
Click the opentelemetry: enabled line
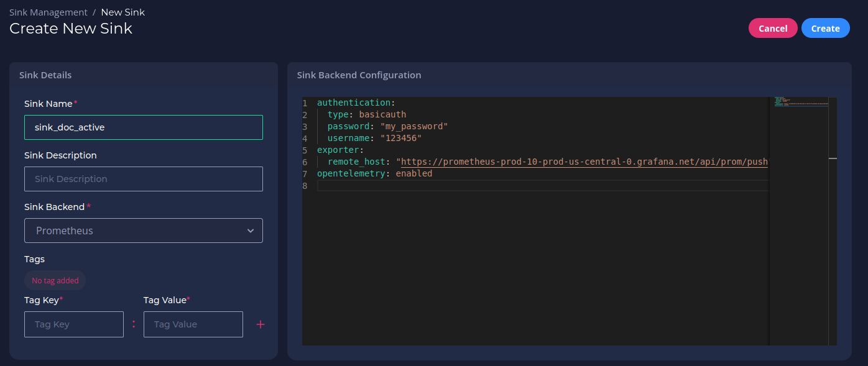pos(375,173)
